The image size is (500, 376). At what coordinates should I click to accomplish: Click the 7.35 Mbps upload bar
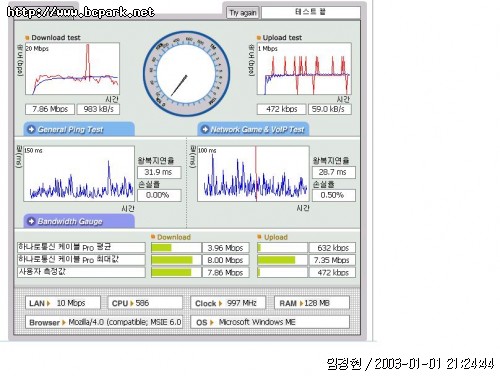pyautogui.click(x=282, y=260)
